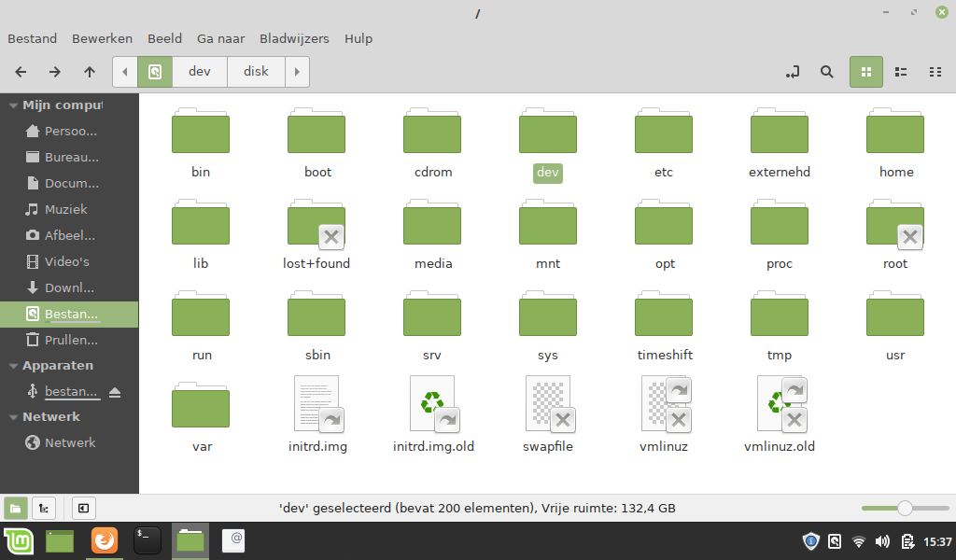Viewport: 956px width, 560px height.
Task: Hide the sidebar using status bar button
Action: coord(83,508)
